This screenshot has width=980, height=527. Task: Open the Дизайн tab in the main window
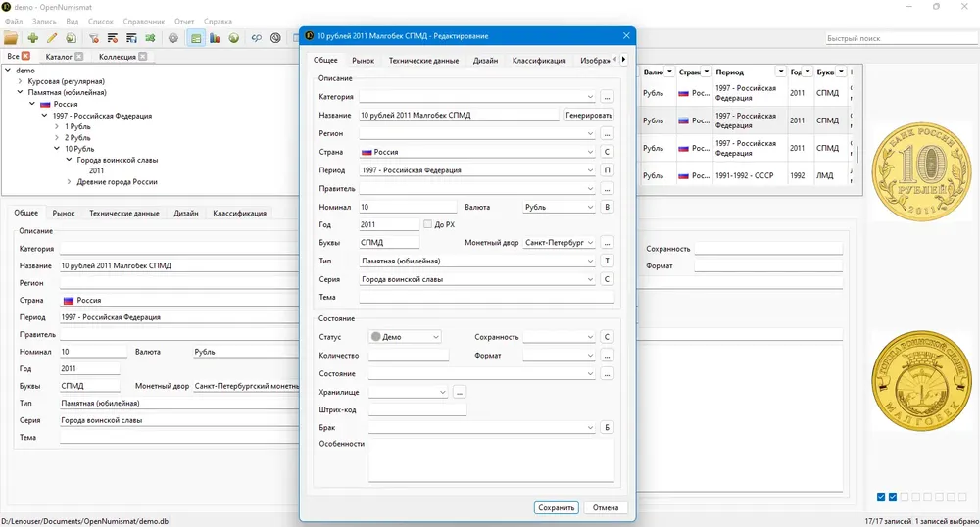[x=185, y=213]
